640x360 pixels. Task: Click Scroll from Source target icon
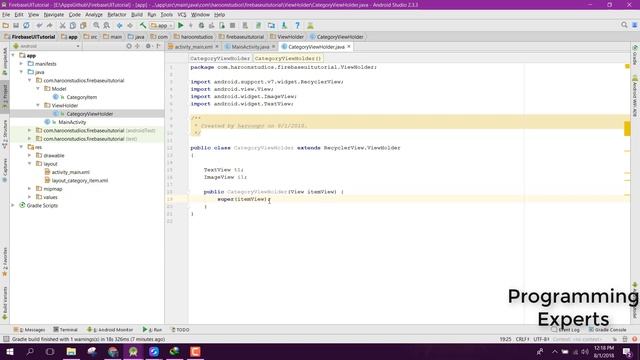pyautogui.click(x=129, y=46)
